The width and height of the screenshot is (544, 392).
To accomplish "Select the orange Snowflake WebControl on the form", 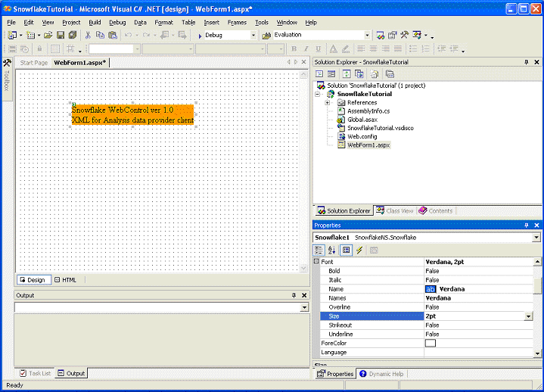I will point(132,115).
